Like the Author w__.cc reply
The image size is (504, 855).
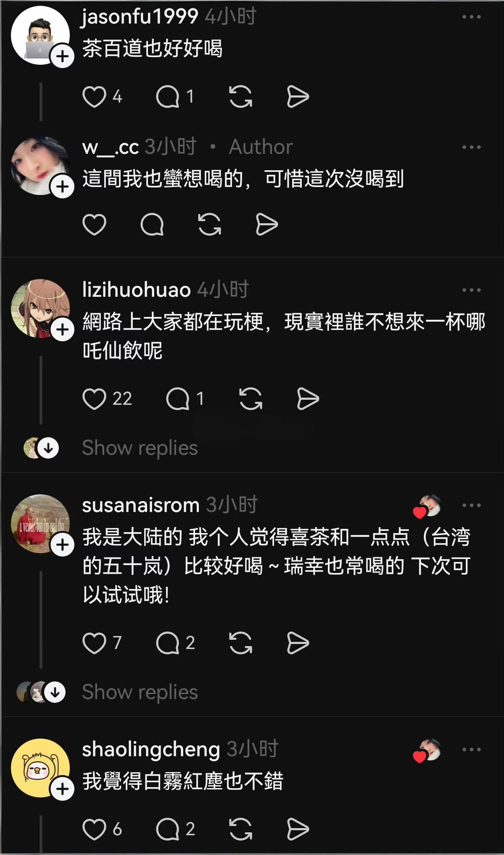94,224
